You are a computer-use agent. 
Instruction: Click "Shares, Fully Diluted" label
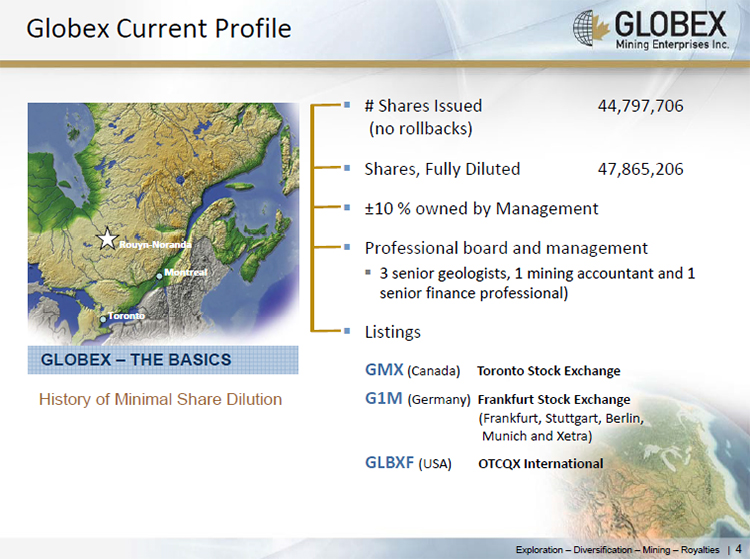(x=442, y=169)
